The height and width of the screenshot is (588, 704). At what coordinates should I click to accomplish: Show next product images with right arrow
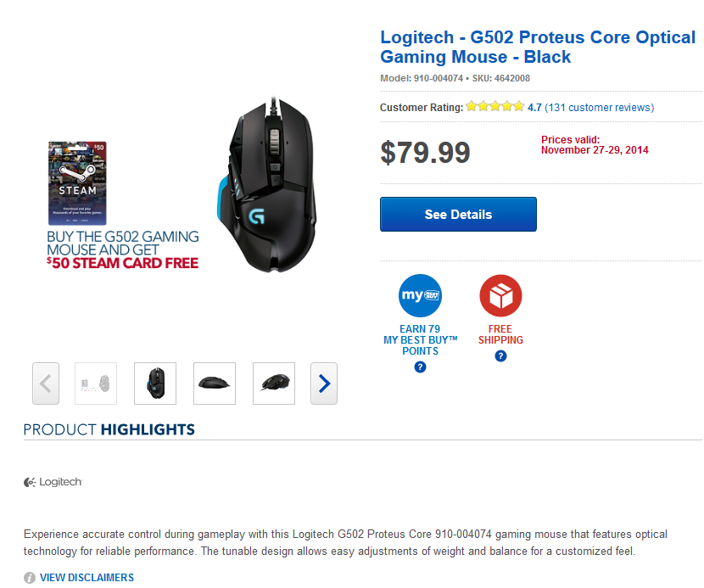324,384
